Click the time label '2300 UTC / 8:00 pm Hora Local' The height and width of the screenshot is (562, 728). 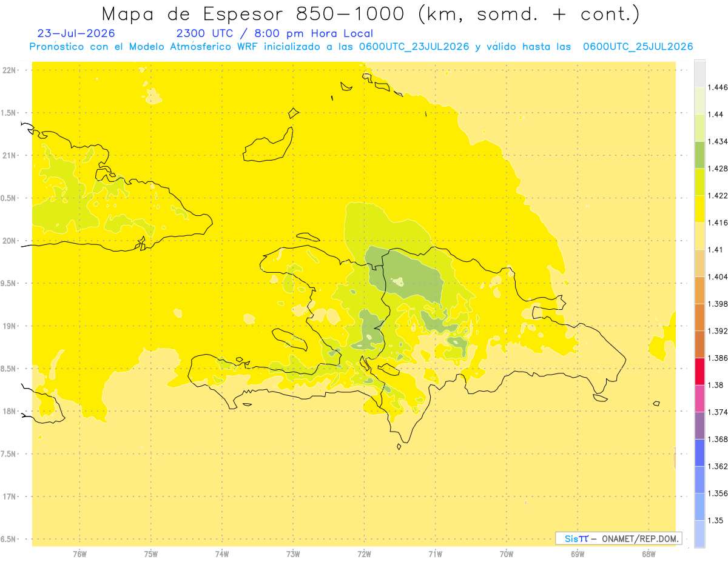click(x=274, y=33)
